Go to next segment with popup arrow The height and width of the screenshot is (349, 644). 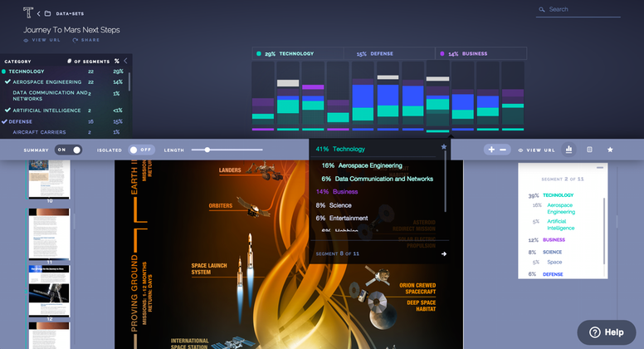pyautogui.click(x=444, y=253)
